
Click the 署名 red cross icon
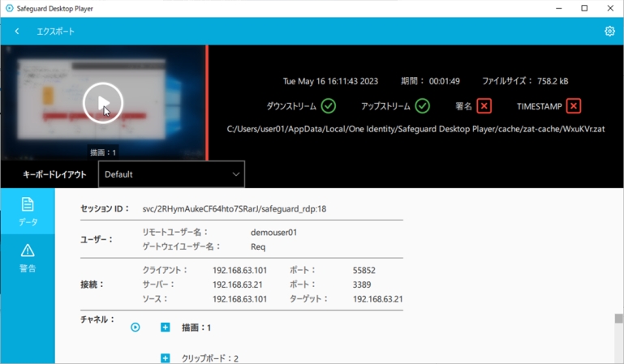tap(484, 106)
